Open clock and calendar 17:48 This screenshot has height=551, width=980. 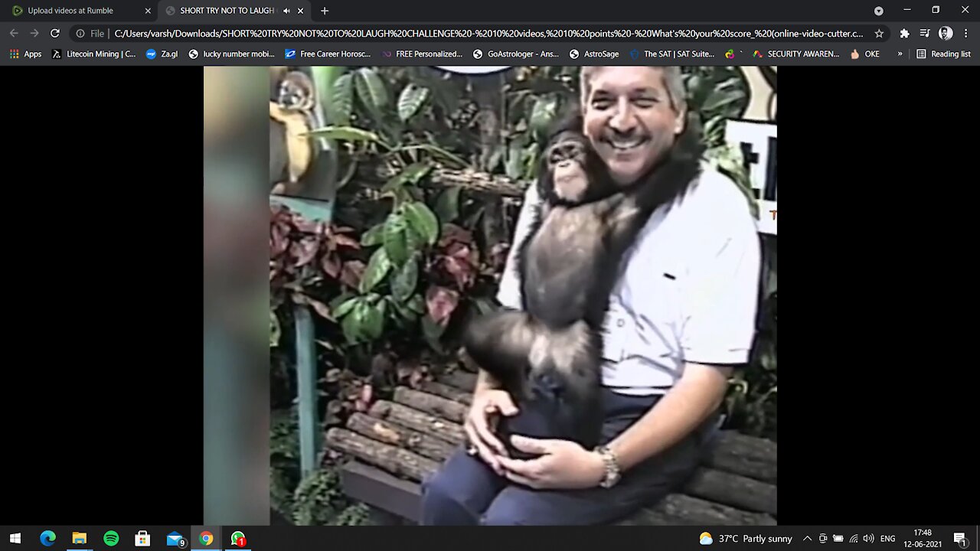coord(923,539)
